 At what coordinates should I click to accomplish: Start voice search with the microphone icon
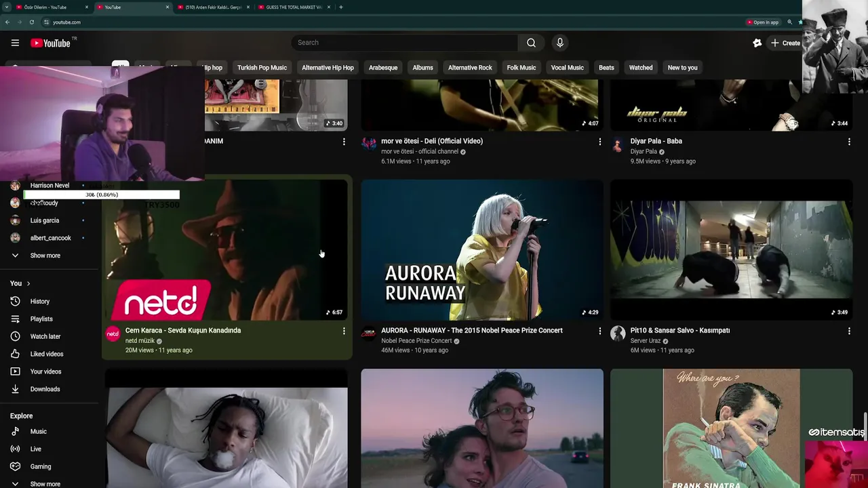559,43
